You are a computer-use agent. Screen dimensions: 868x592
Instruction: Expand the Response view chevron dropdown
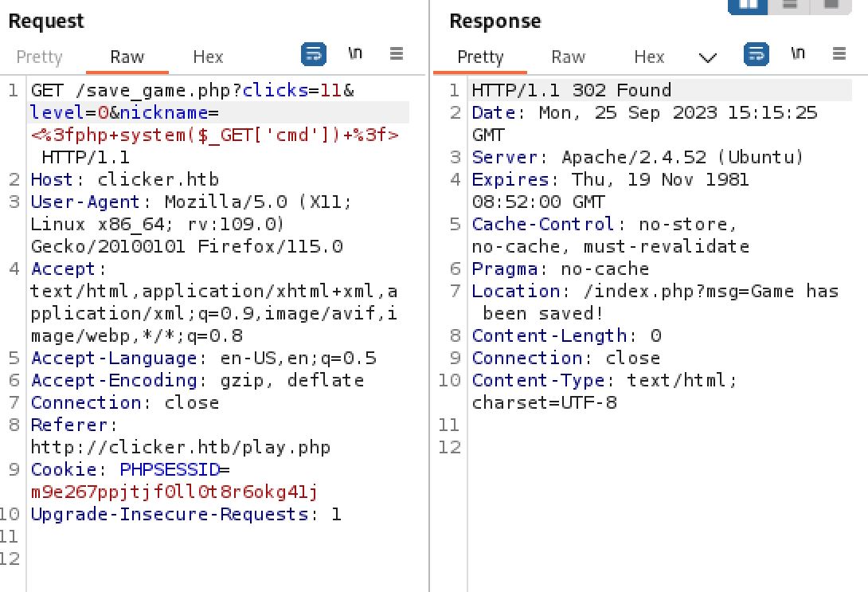point(707,57)
